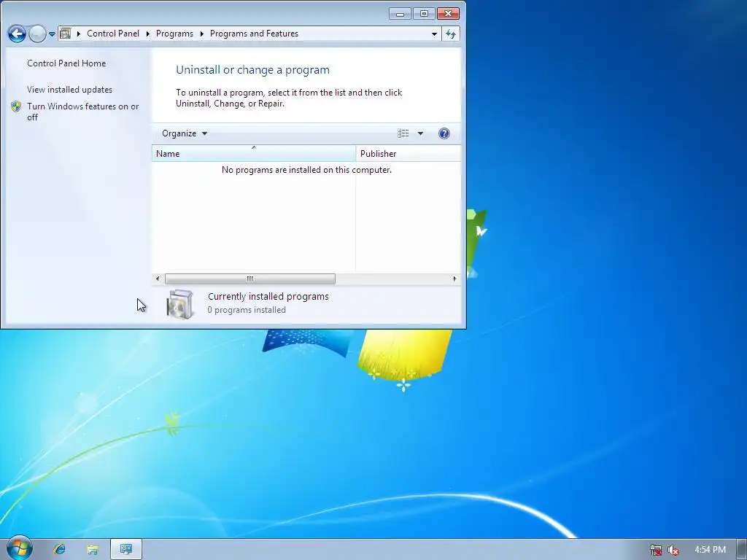The image size is (747, 560).
Task: Open the clock showing 4:54 PM
Action: click(x=711, y=550)
